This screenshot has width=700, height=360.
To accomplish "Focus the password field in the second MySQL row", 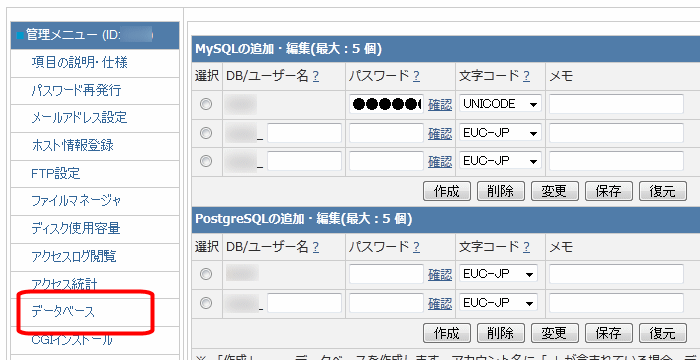I will [x=387, y=133].
